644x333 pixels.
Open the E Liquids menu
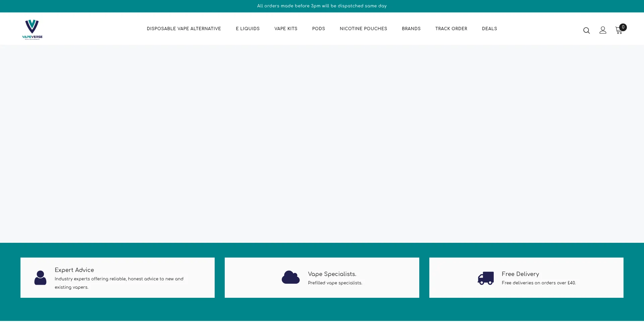point(248,29)
